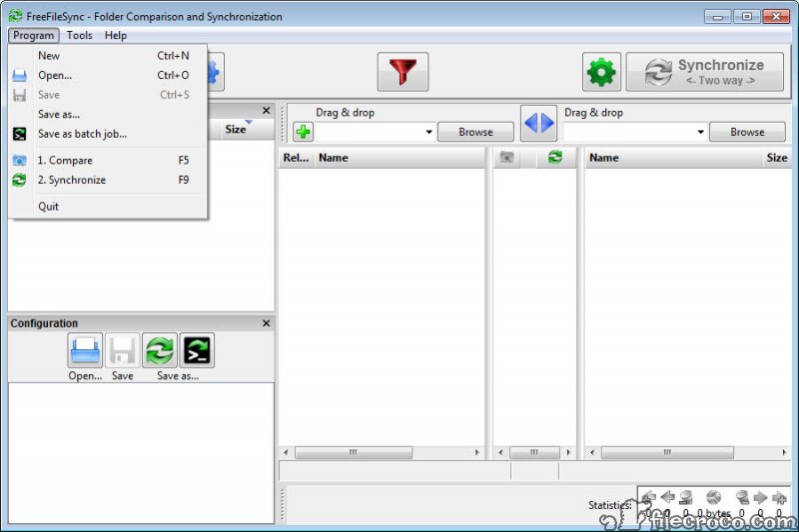The image size is (799, 532).
Task: Click the Statistics: label
Action: [x=609, y=505]
